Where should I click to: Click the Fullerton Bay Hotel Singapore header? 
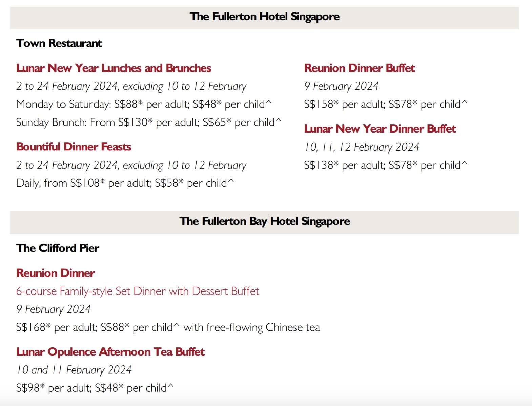point(264,221)
